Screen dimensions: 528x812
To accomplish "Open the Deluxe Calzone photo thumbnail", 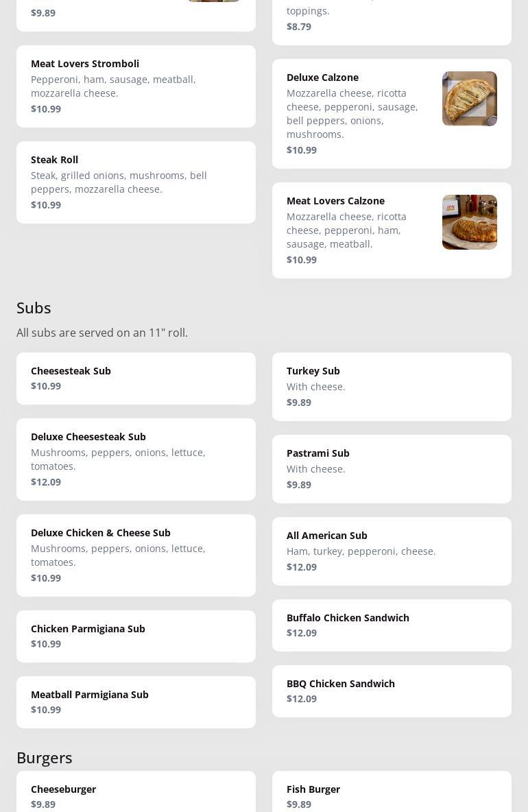I will tap(469, 99).
